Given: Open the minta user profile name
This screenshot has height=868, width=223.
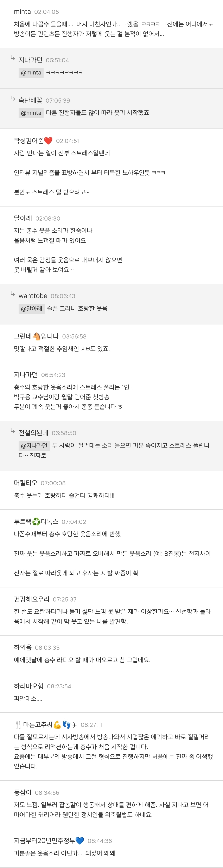Looking at the screenshot, I should click(x=22, y=12).
